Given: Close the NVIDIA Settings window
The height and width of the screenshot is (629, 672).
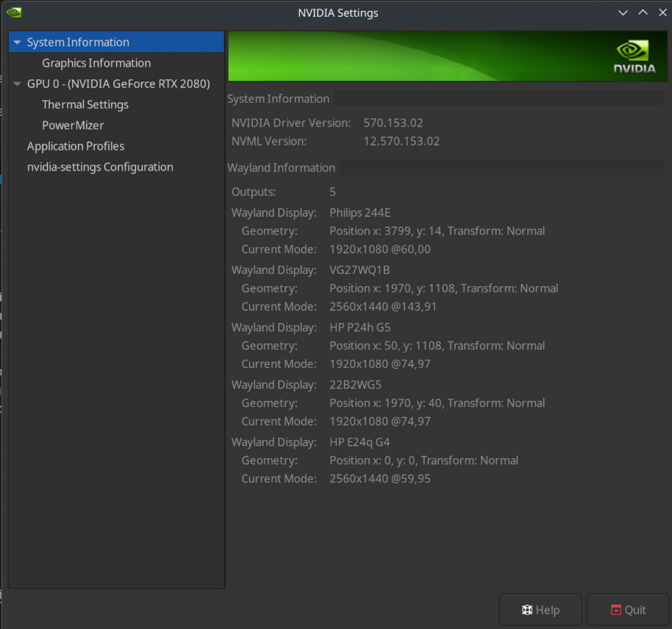Looking at the screenshot, I should (x=662, y=13).
